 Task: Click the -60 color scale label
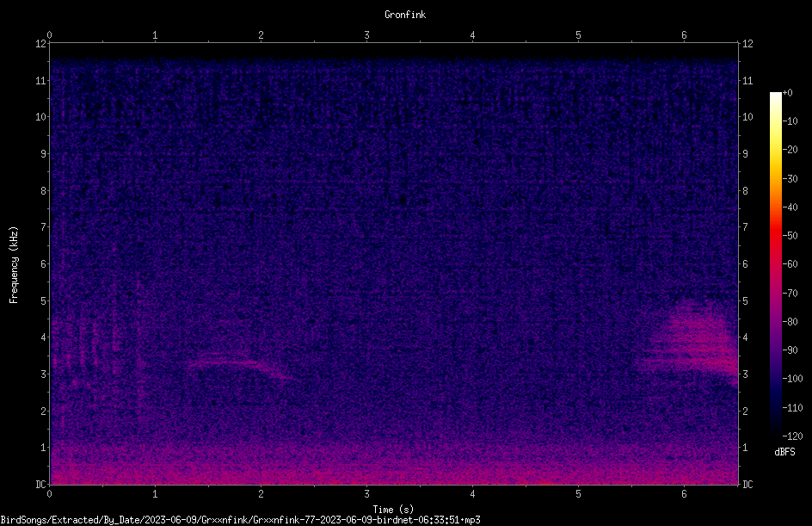point(790,264)
